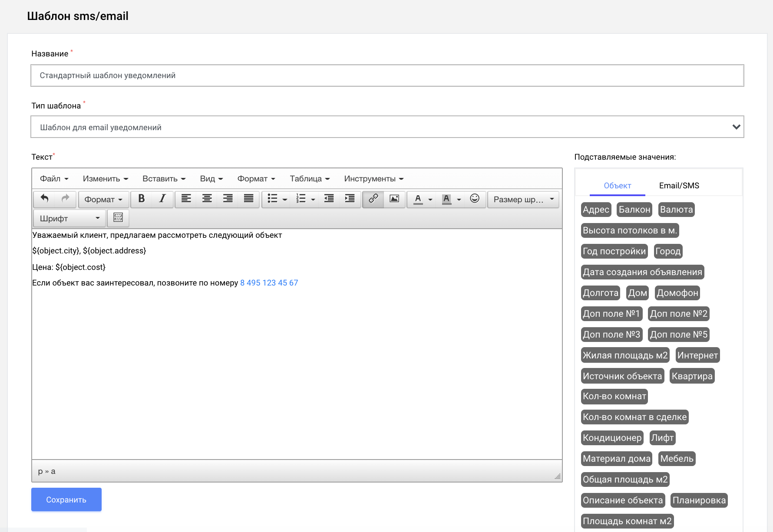
Task: Click the show blocks icon
Action: click(x=118, y=218)
